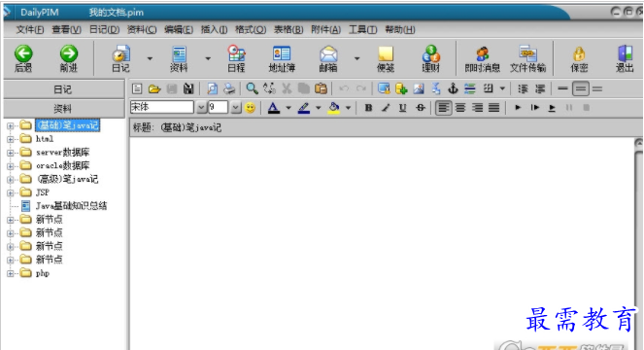644x350 pixels.
Task: Open the 日记 toolbar dropdown arrow
Action: [x=150, y=58]
